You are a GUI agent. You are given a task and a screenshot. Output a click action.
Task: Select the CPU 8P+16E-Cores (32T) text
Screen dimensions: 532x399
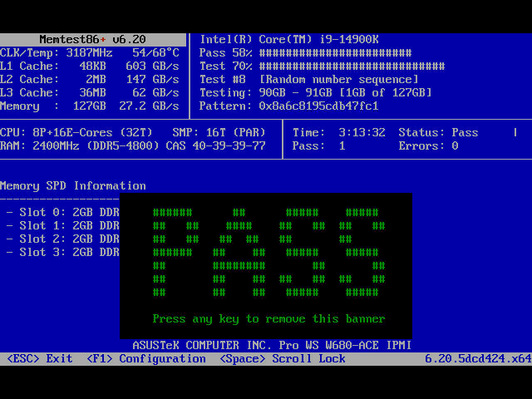coord(76,132)
